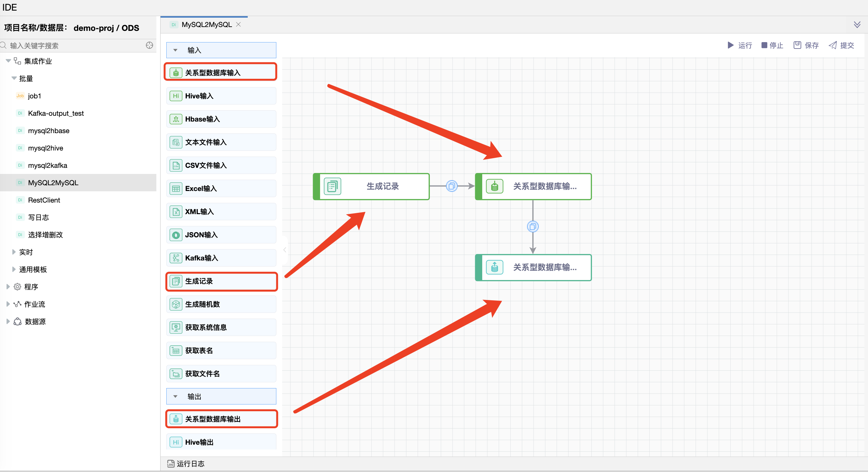Viewport: 868px width, 472px height.
Task: Select the CSV文件输入 component
Action: tap(220, 165)
